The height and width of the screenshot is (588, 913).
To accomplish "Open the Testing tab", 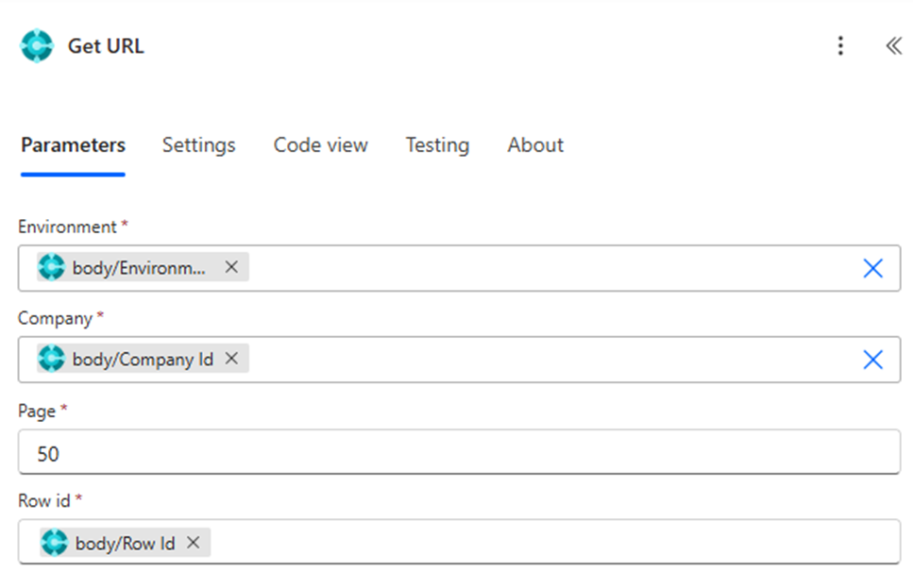I will [x=437, y=145].
